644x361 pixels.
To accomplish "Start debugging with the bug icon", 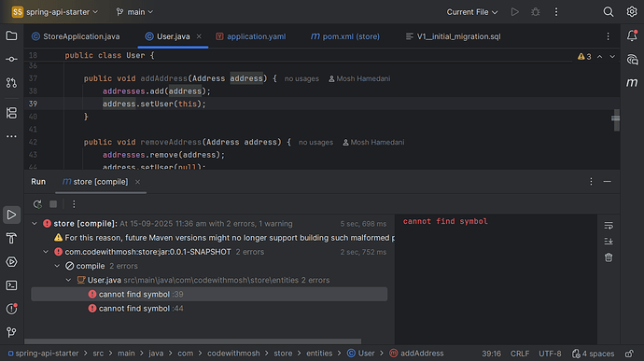I will 535,12.
